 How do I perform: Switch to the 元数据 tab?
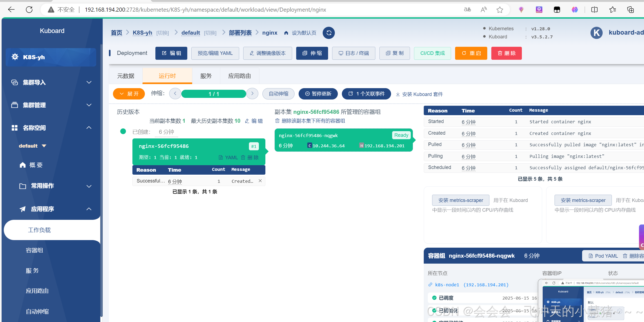pyautogui.click(x=126, y=76)
